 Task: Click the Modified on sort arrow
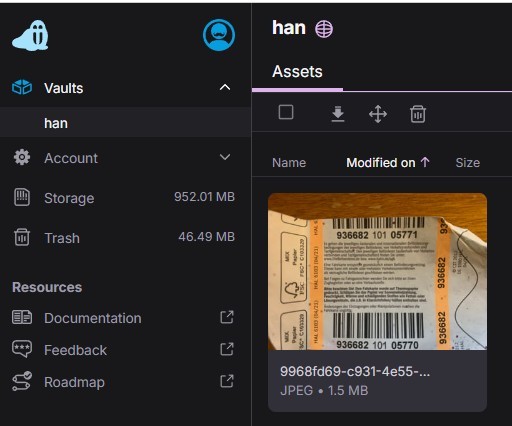click(425, 162)
